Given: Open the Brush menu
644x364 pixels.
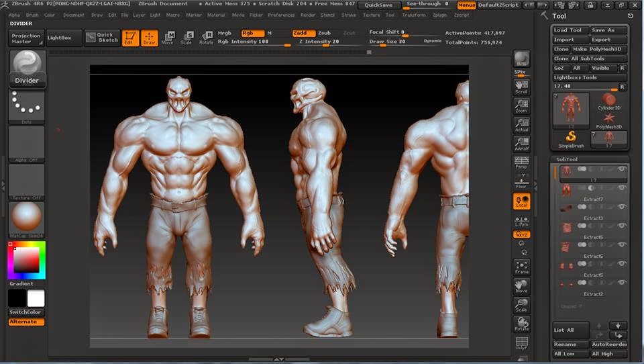Looking at the screenshot, I should pyautogui.click(x=32, y=15).
